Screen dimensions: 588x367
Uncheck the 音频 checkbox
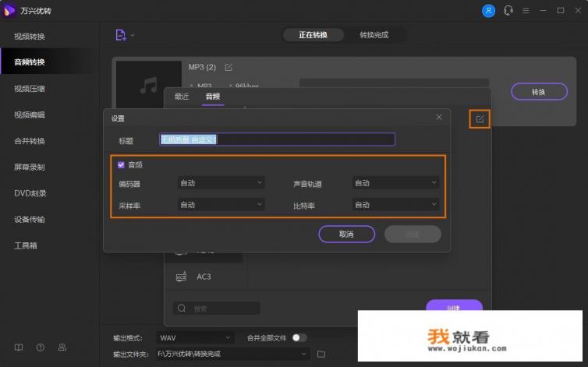[x=121, y=164]
